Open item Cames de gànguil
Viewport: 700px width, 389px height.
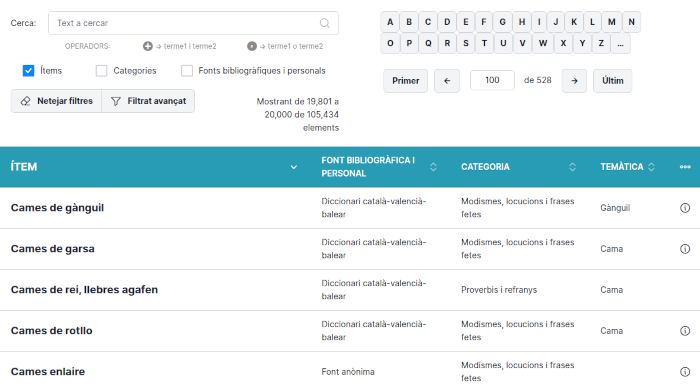(x=57, y=208)
